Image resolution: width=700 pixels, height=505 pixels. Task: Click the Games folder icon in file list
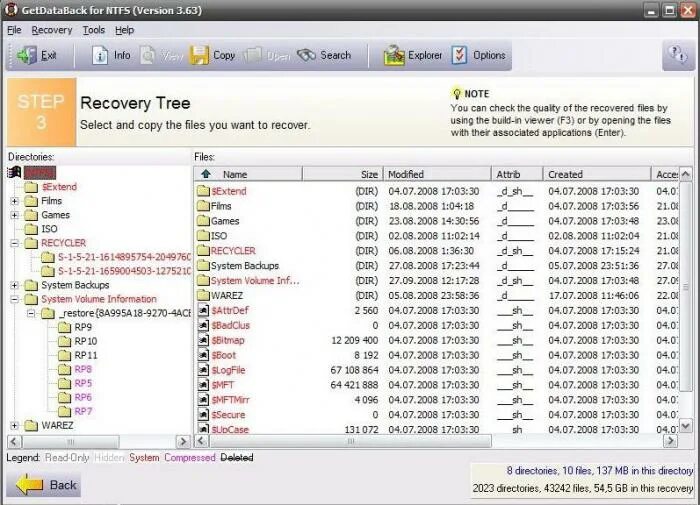(203, 221)
